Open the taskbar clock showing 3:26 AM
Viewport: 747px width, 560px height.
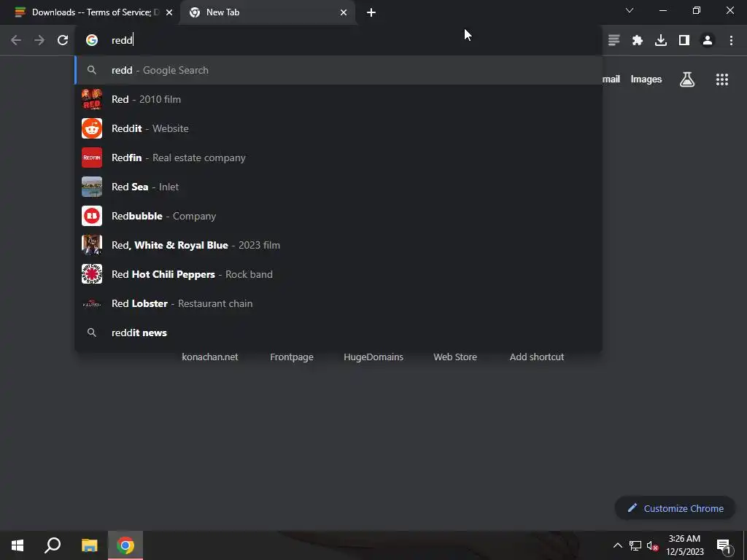click(x=684, y=545)
